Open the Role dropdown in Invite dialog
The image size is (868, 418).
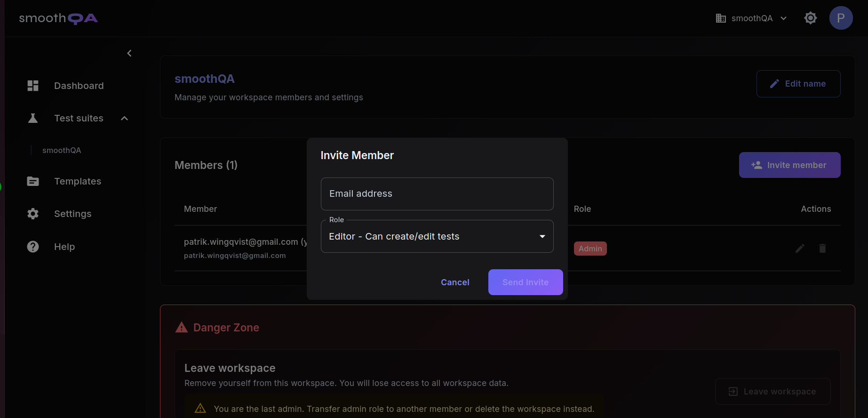437,236
